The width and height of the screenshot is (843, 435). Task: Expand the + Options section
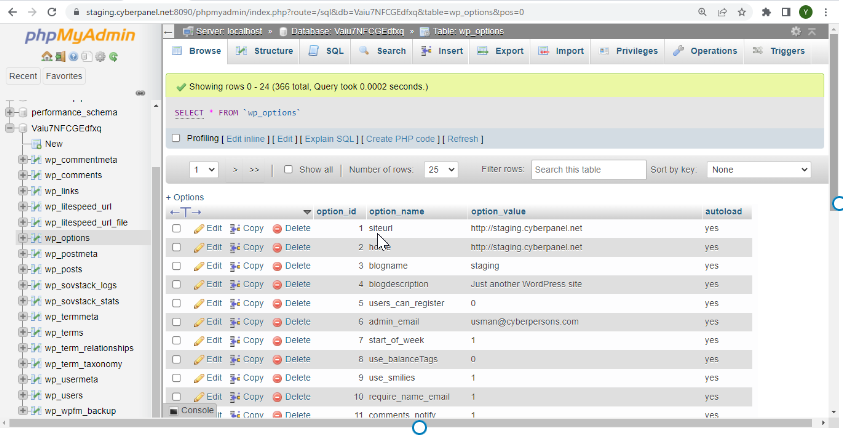click(x=185, y=197)
